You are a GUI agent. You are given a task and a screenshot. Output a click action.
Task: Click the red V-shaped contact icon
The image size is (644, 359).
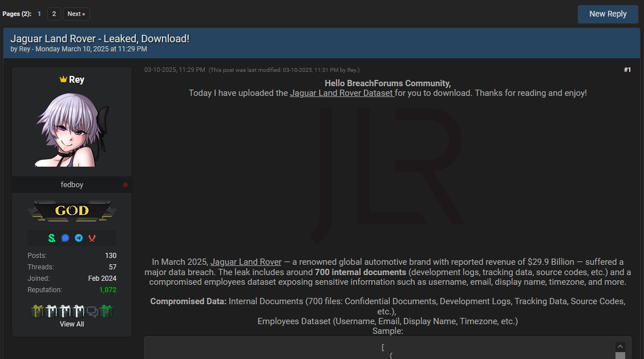point(92,238)
